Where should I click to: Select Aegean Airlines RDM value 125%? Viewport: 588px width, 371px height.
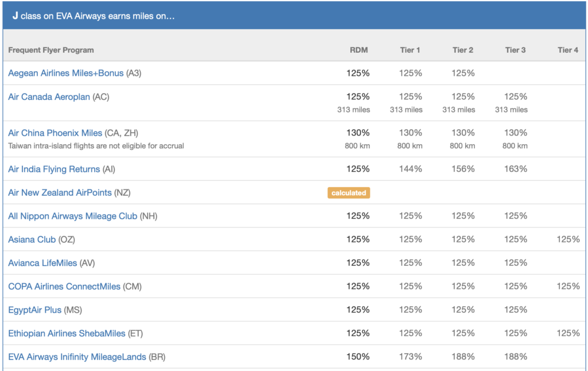[358, 73]
